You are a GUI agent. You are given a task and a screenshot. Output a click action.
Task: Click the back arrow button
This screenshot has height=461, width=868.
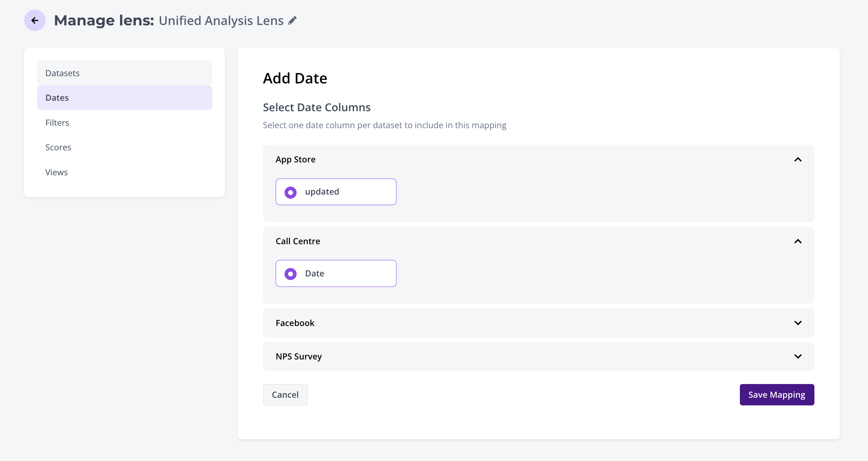(x=35, y=21)
